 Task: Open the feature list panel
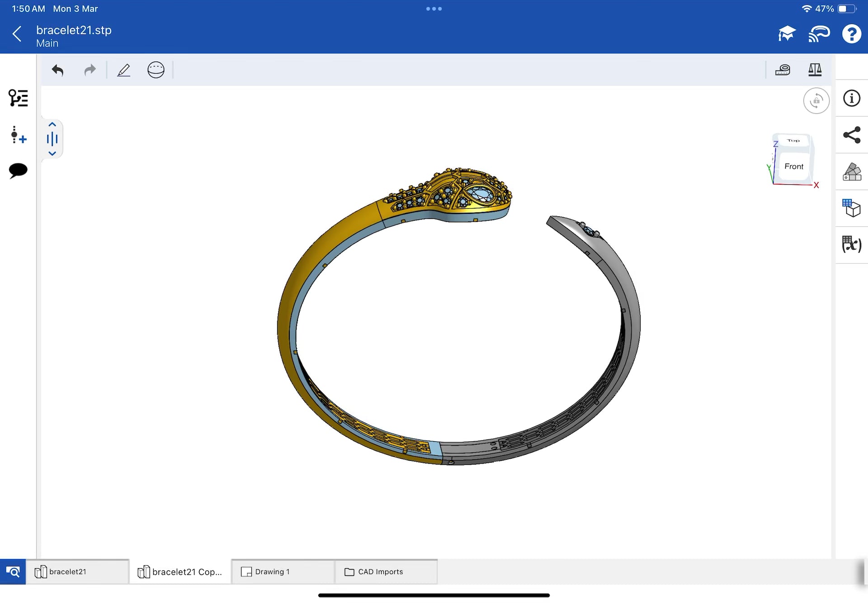18,98
